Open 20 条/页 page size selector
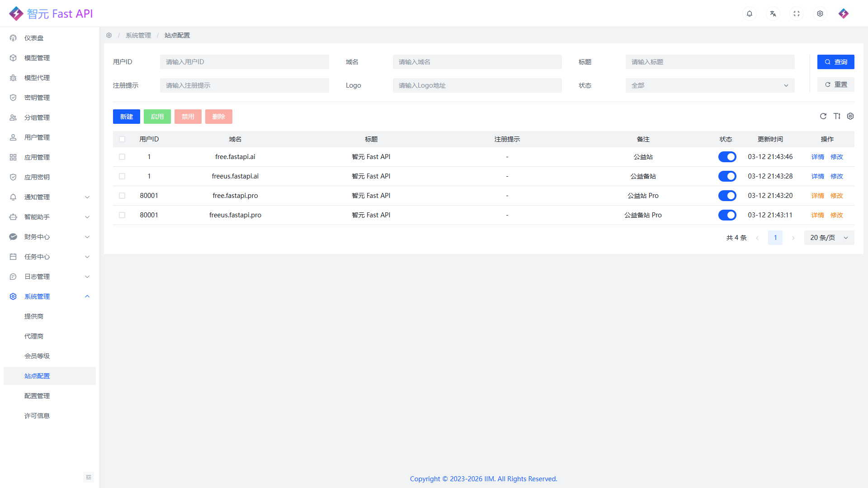 (x=829, y=238)
